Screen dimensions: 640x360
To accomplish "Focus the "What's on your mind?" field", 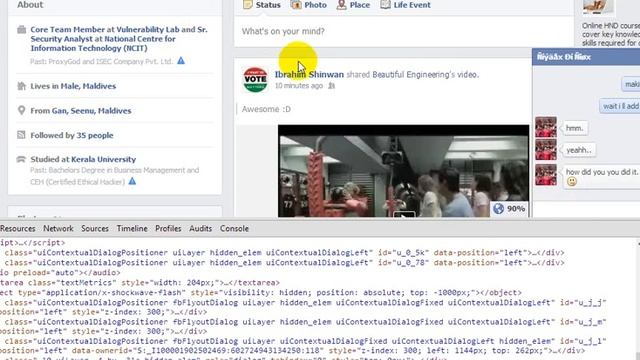I will [403, 31].
